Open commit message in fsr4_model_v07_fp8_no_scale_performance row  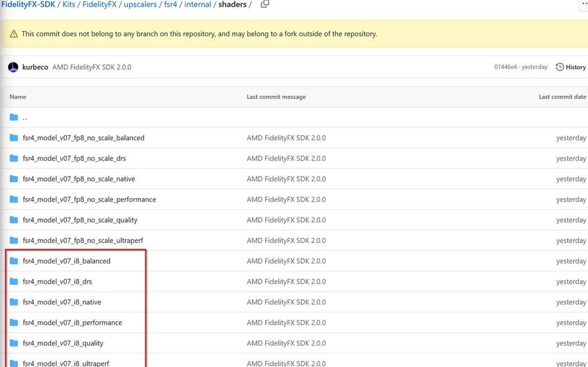286,199
